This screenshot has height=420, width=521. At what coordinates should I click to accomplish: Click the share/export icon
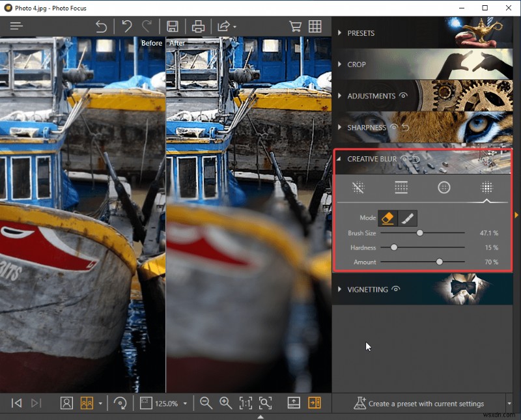(x=223, y=26)
